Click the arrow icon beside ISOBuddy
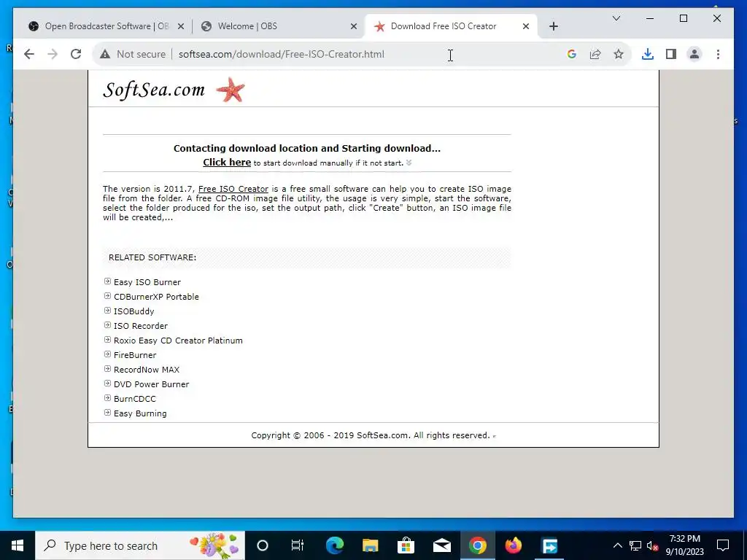The width and height of the screenshot is (747, 560). [107, 311]
